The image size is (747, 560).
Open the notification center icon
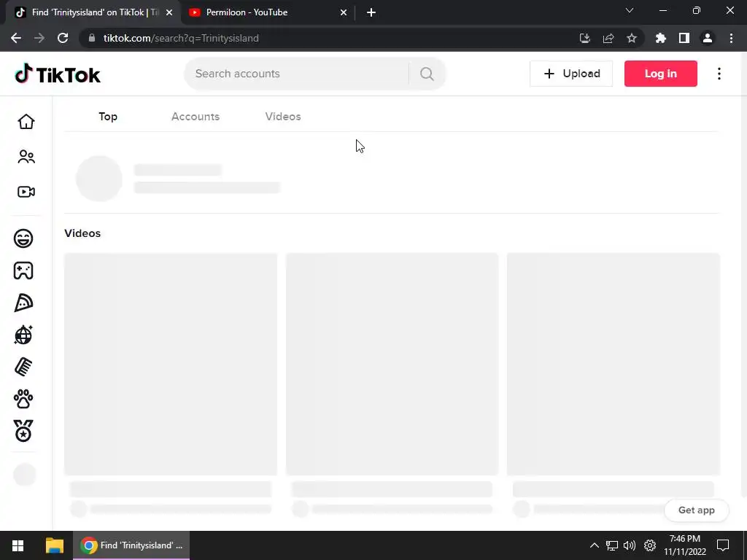pyautogui.click(x=723, y=545)
